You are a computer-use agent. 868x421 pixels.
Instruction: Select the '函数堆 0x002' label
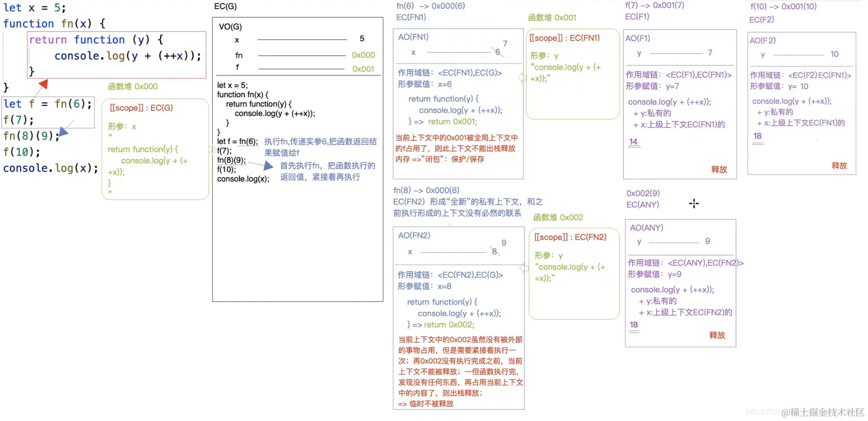[558, 218]
